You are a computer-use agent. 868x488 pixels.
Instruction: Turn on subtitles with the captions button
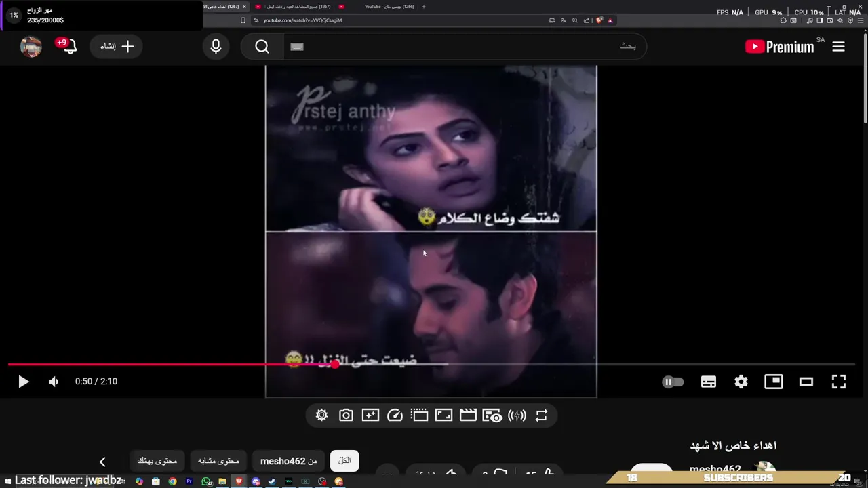(x=709, y=382)
